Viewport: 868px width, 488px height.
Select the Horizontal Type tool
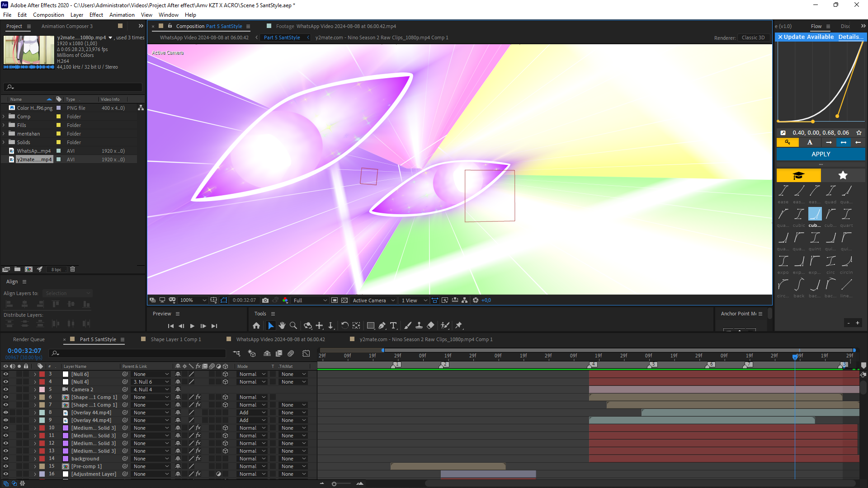tap(393, 325)
